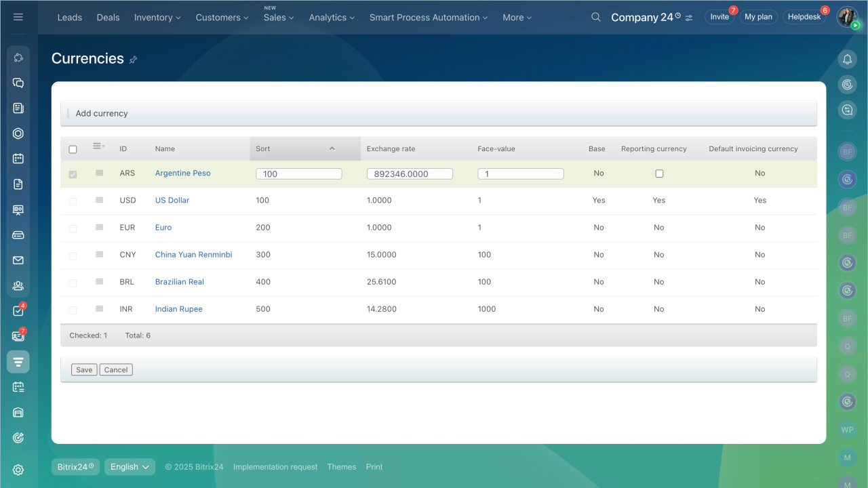The image size is (868, 488).
Task: Open the hexagon sidebar icon
Action: pos(18,134)
